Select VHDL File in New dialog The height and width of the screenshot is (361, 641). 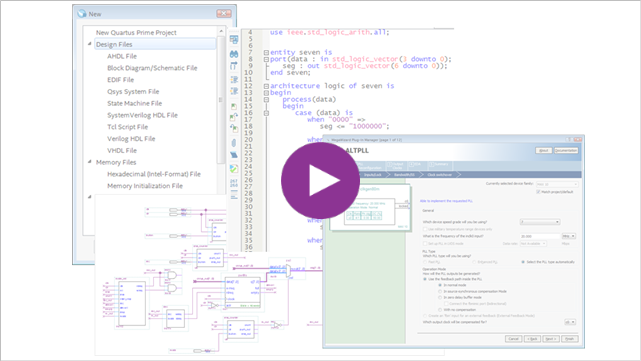point(122,150)
